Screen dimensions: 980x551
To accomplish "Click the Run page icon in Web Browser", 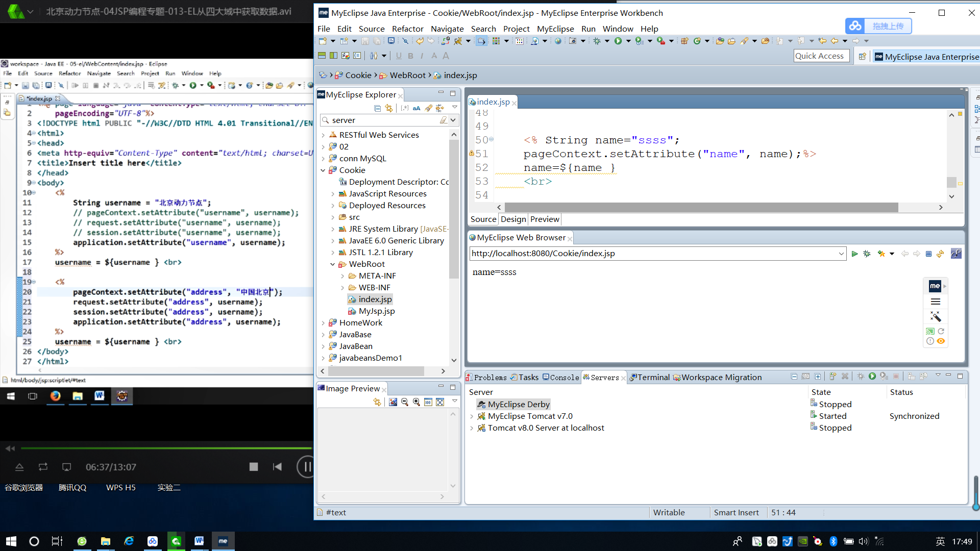I will 854,254.
